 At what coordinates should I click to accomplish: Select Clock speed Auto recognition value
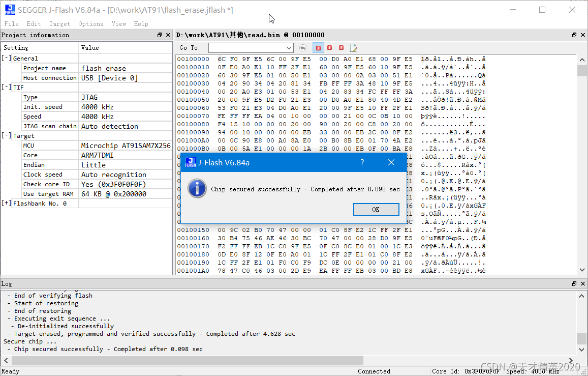pyautogui.click(x=126, y=175)
